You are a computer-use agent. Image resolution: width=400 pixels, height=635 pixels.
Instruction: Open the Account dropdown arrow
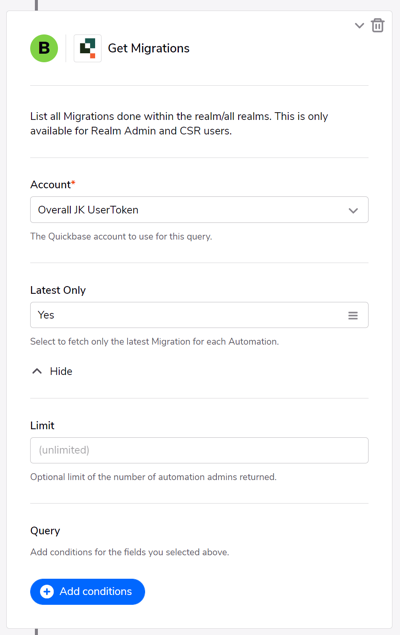tap(353, 210)
